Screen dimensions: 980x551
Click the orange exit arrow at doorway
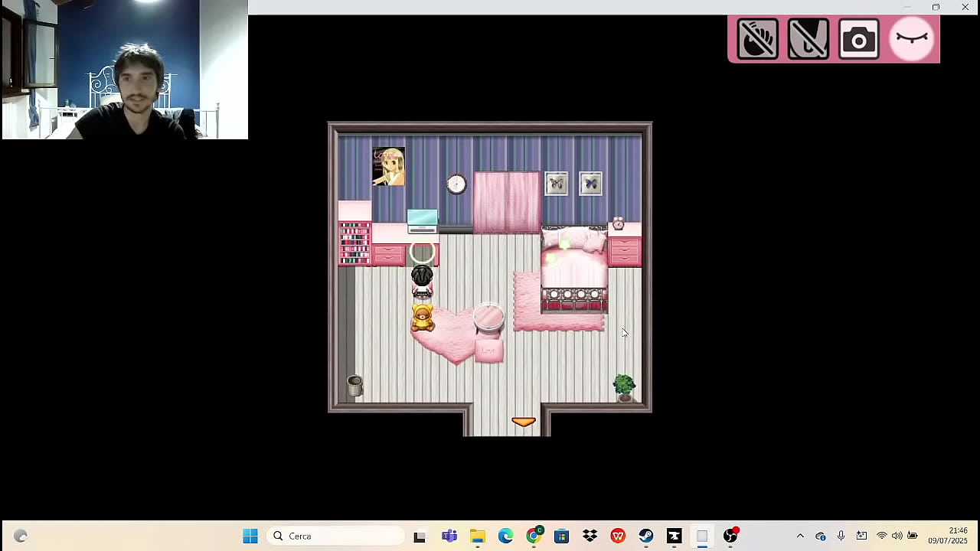point(523,422)
